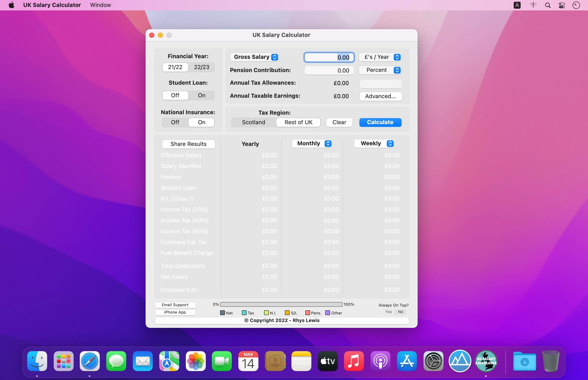Open UK Salary Calculator app menu
The width and height of the screenshot is (588, 380).
click(52, 5)
